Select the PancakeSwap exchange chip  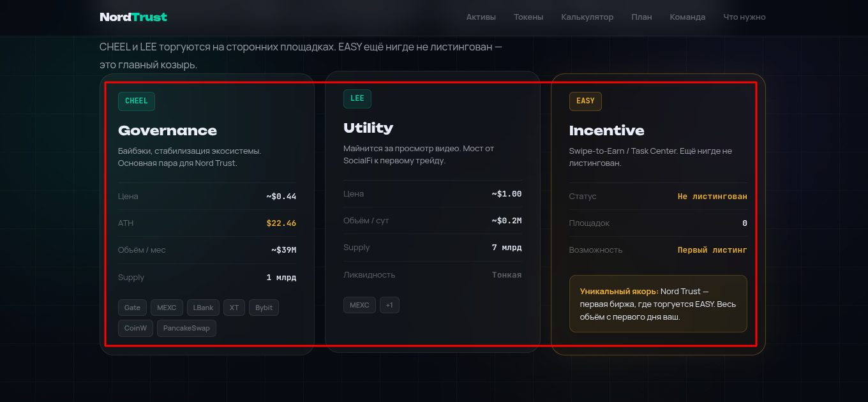(187, 328)
